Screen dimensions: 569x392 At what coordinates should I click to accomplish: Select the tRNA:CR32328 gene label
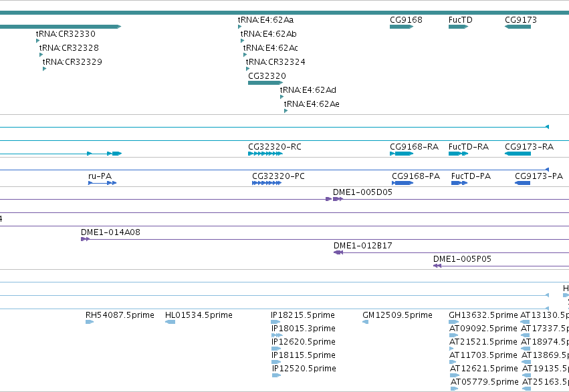click(69, 48)
